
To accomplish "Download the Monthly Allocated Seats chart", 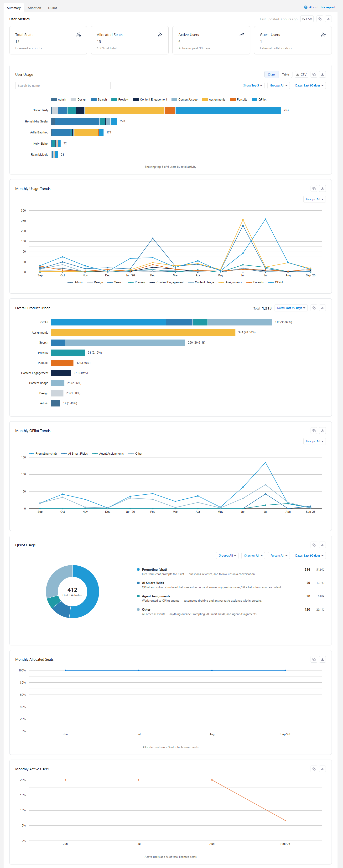I will (322, 660).
